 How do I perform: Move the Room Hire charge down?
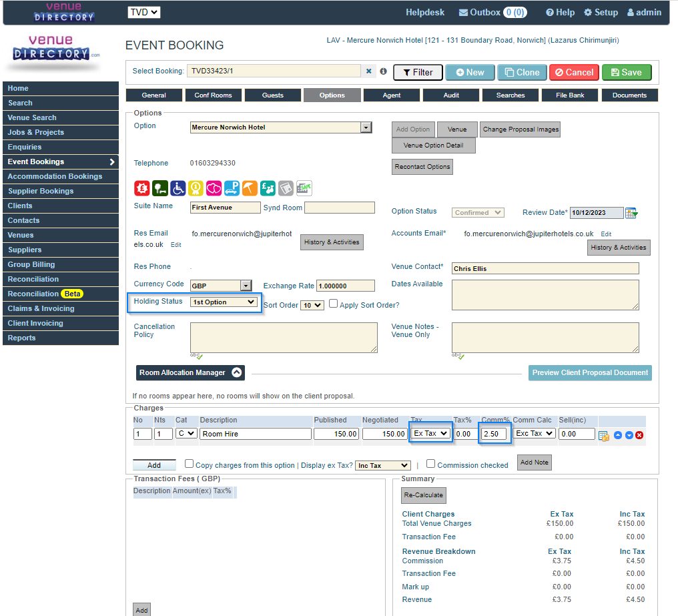tap(629, 435)
